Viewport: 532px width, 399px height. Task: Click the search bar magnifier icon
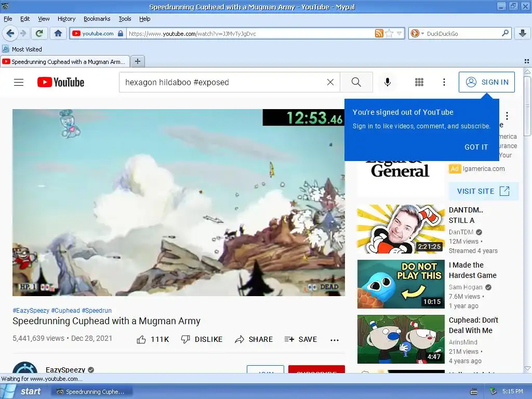click(x=505, y=33)
